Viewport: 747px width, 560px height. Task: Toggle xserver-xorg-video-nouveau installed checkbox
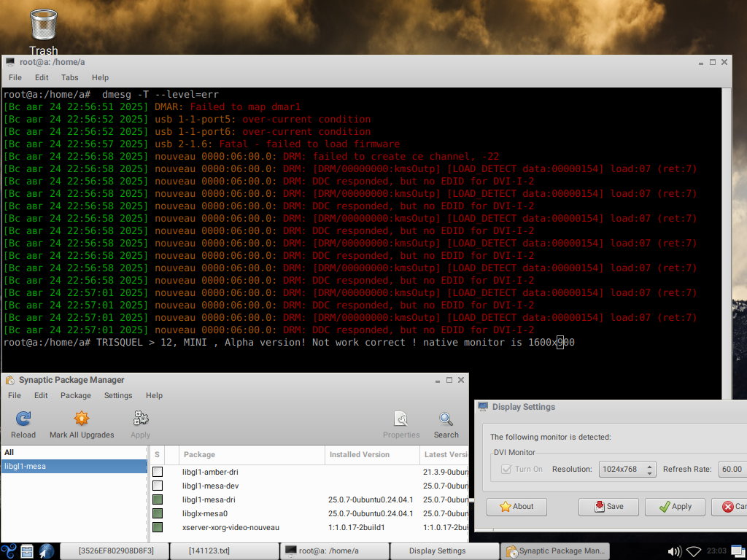tap(158, 527)
